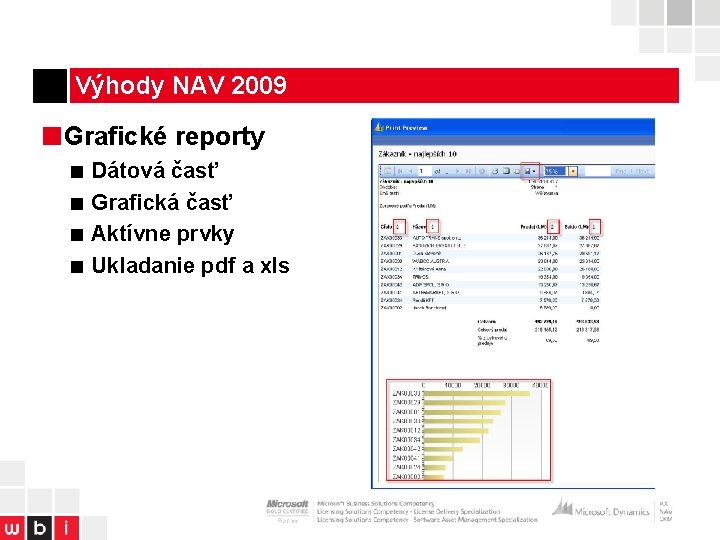Open the export format dropdown arrow
This screenshot has height=540, width=720.
click(534, 172)
